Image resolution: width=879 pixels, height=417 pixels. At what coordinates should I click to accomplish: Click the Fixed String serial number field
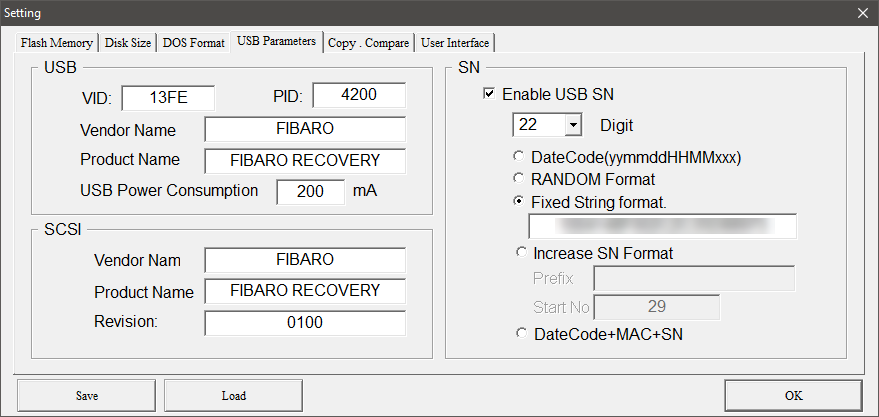point(662,226)
